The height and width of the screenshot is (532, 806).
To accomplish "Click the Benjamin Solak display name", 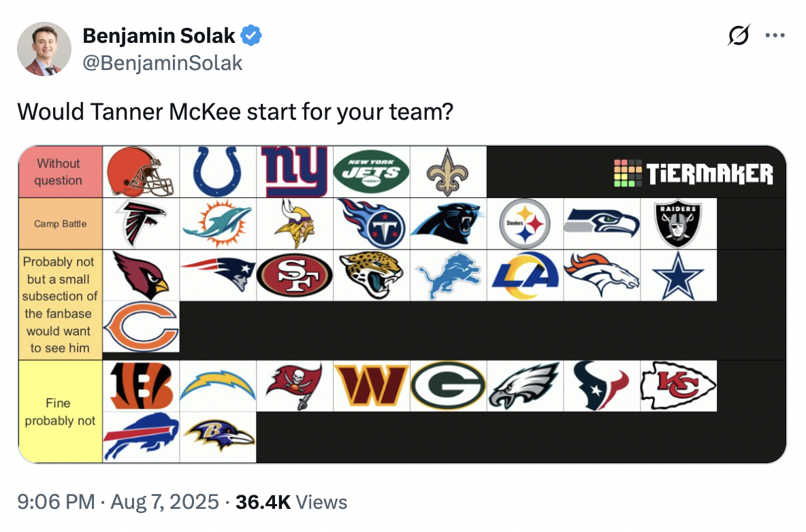I will [x=159, y=35].
